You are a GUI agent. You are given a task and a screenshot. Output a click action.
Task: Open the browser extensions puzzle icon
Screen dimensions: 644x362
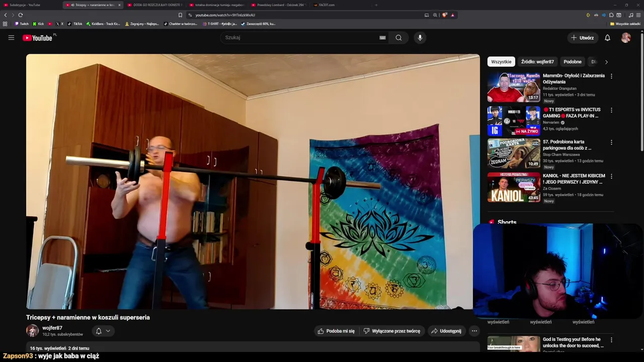point(611,15)
